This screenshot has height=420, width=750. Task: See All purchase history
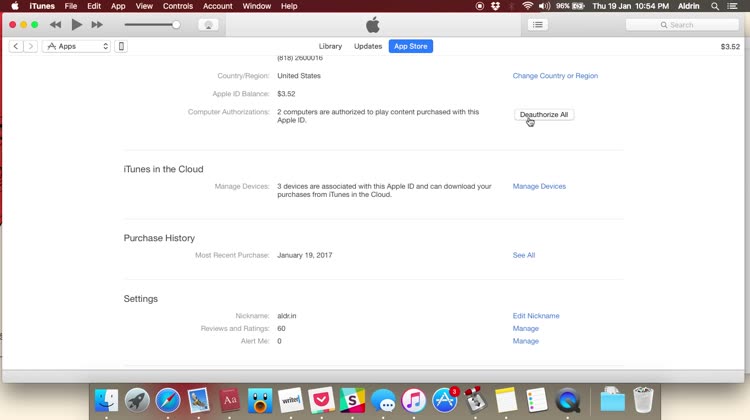(x=524, y=255)
